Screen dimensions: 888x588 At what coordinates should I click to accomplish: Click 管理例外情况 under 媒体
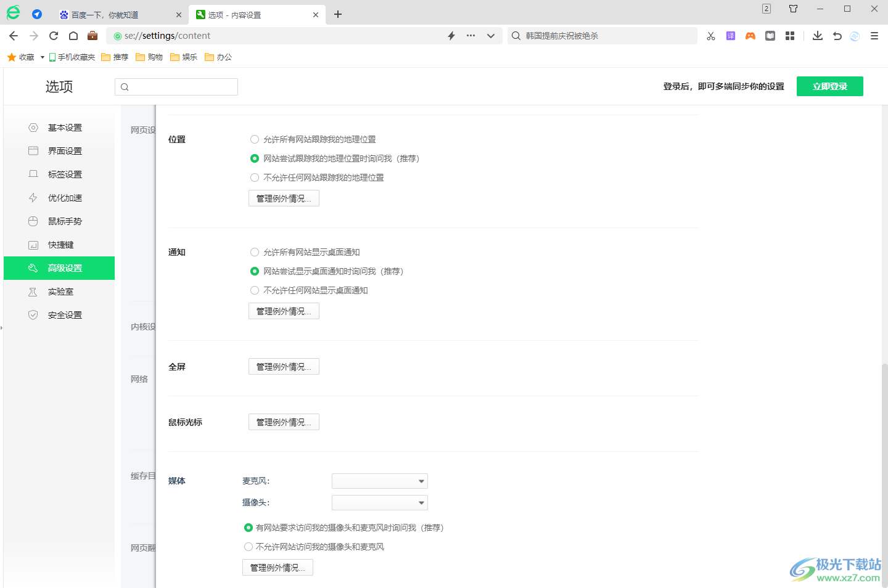(277, 568)
